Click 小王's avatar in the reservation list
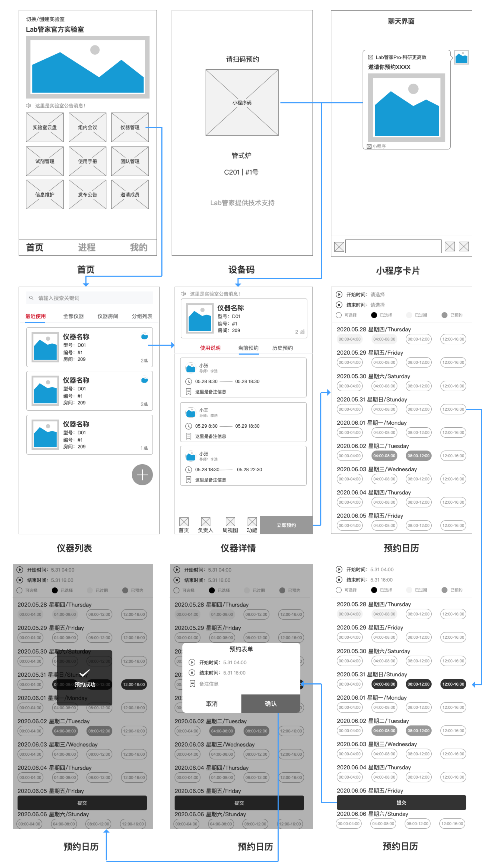Viewport: 488px width, 868px height. tap(191, 412)
